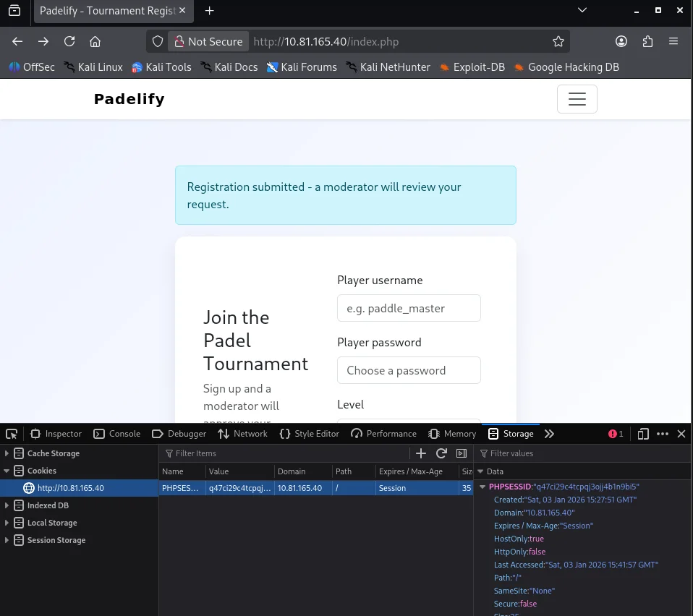Open Firefox application menu
Screen dimensions: 693x616
[673, 41]
